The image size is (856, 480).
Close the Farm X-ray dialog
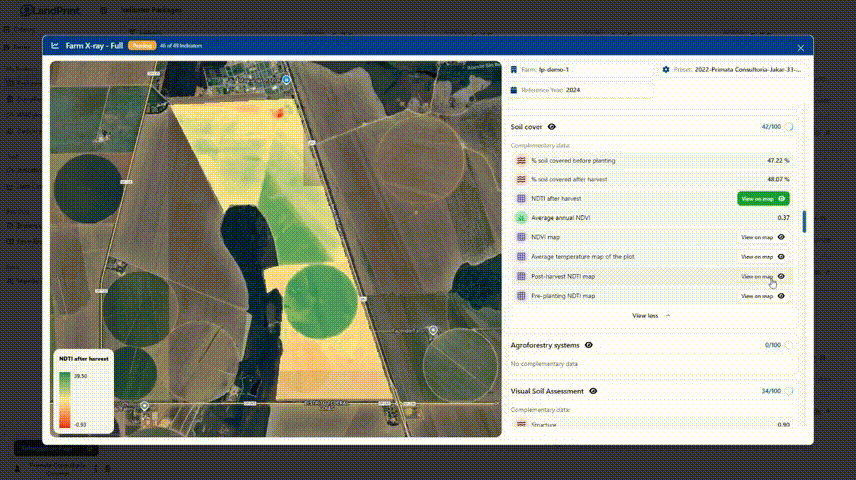tap(800, 47)
